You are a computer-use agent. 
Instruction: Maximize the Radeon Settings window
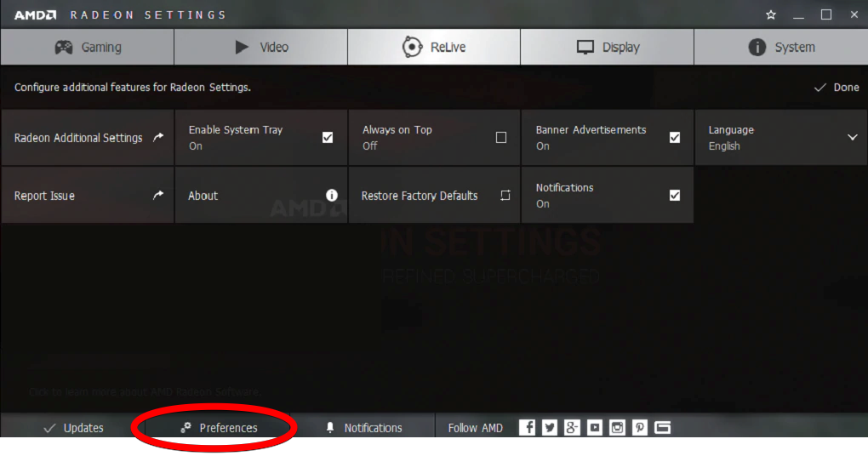point(826,15)
